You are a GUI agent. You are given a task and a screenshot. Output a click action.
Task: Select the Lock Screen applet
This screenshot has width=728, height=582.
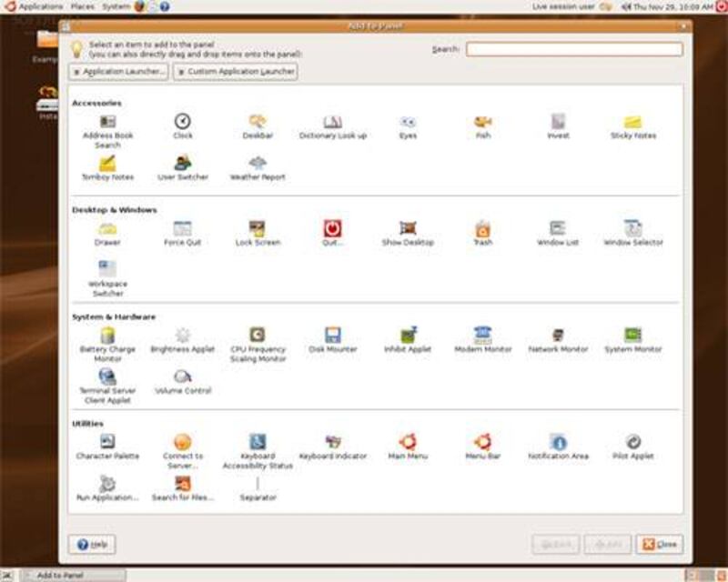coord(258,229)
